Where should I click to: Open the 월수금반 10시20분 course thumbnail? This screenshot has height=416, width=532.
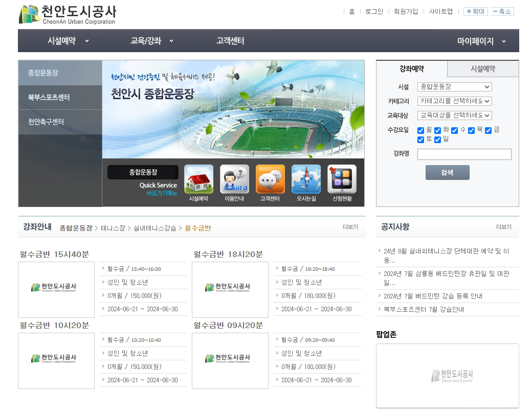56,361
